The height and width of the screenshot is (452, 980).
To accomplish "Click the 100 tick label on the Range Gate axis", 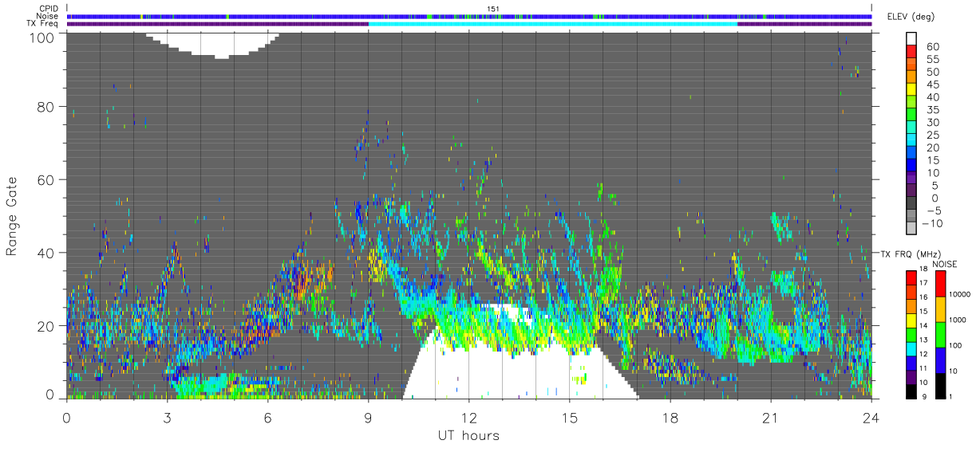I will click(42, 37).
